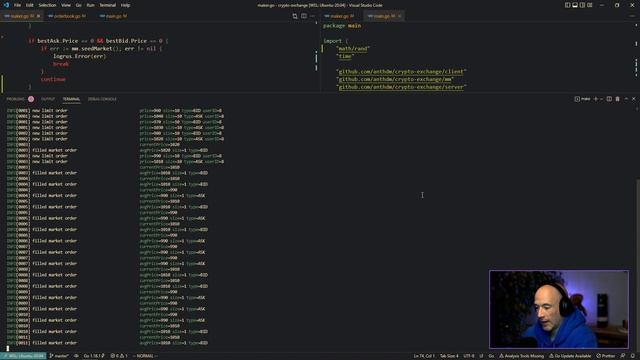The height and width of the screenshot is (360, 640).
Task: Switch to the PROBLEMS panel tab
Action: tap(16, 99)
